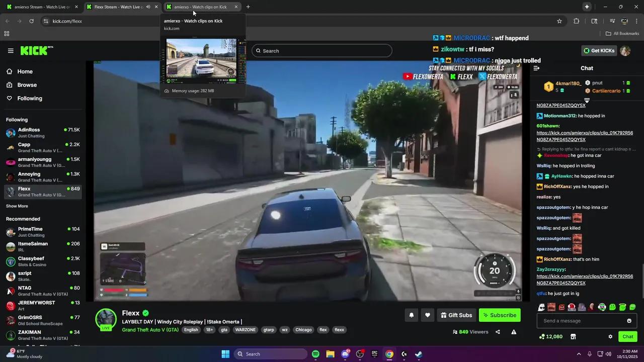This screenshot has height=362, width=644.
Task: Subscribe to Flexx channel
Action: (500, 315)
